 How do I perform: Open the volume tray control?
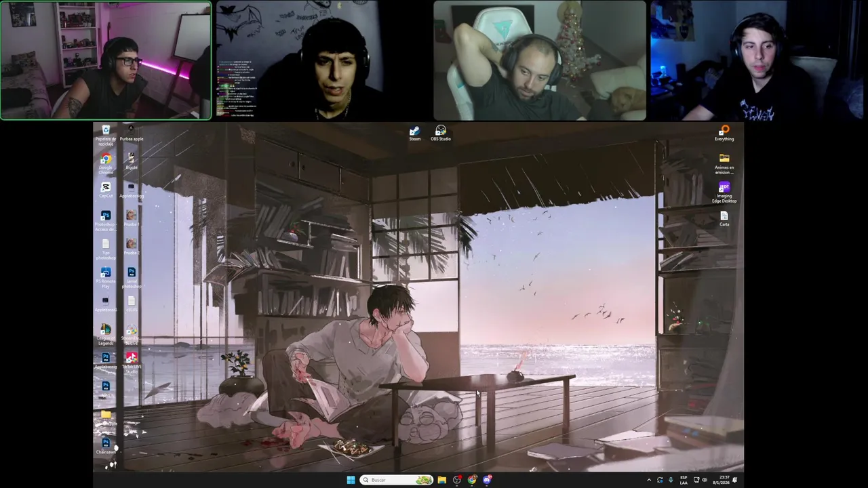705,480
